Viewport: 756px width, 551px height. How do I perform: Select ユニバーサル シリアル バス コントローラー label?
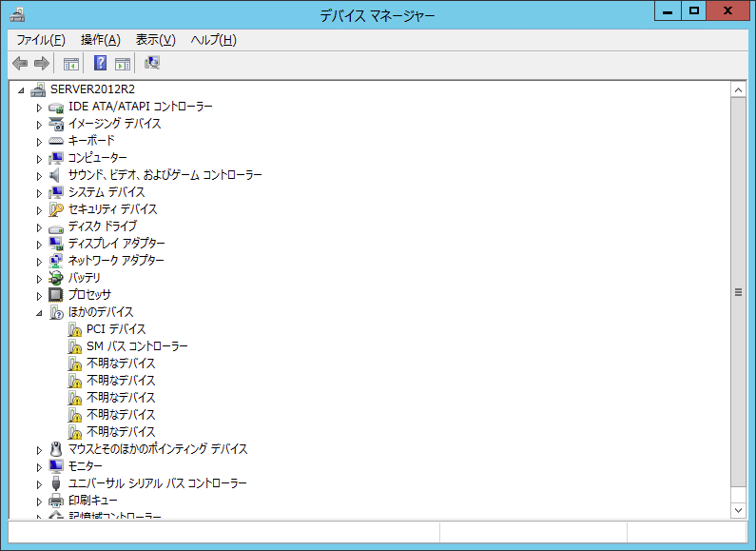[x=158, y=483]
